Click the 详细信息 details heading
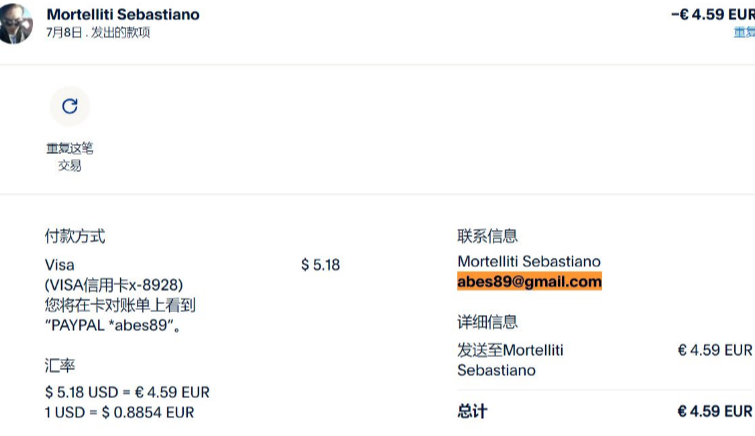Image resolution: width=755 pixels, height=436 pixels. coord(487,322)
